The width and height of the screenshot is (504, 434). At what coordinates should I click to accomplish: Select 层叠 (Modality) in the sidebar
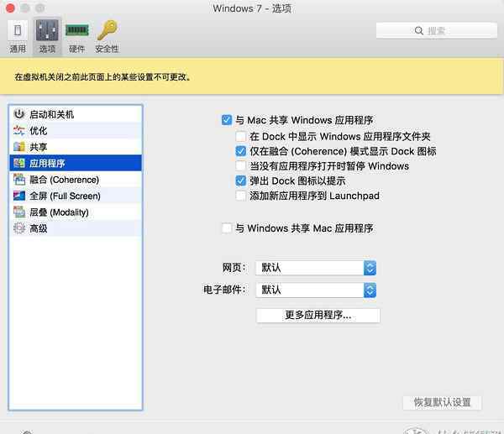pyautogui.click(x=76, y=212)
